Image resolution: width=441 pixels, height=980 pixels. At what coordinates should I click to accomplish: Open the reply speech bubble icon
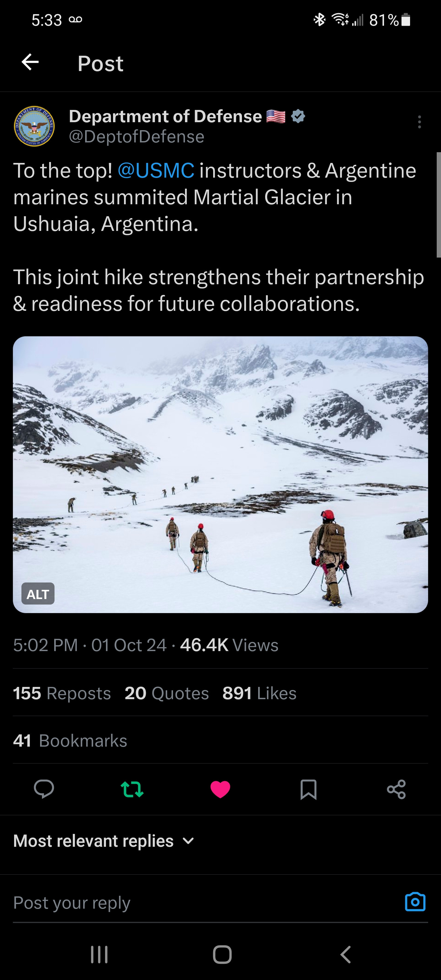pyautogui.click(x=44, y=789)
